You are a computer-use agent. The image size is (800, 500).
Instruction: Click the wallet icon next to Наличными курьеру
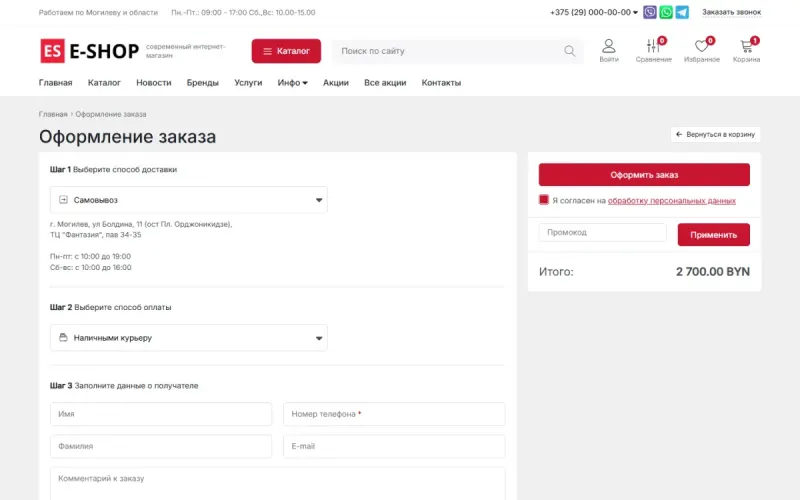(63, 337)
